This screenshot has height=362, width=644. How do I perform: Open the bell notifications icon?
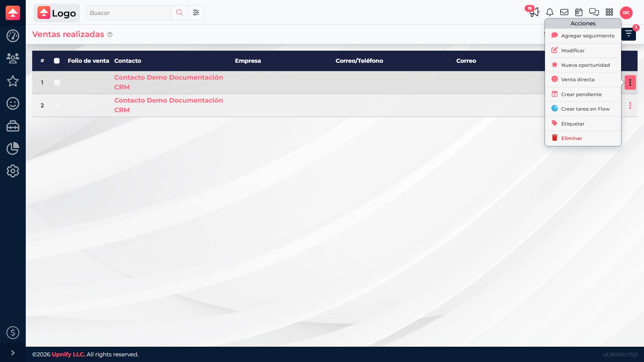click(x=550, y=12)
